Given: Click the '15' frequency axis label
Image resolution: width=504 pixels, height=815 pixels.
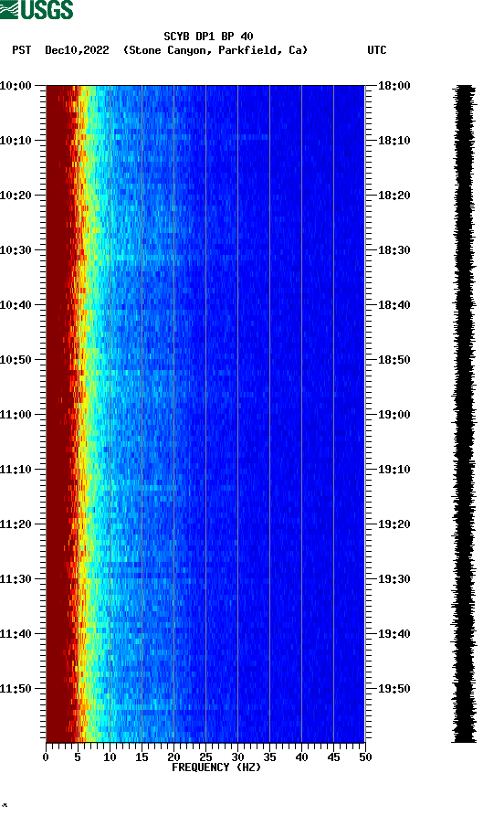Looking at the screenshot, I should pos(142,757).
